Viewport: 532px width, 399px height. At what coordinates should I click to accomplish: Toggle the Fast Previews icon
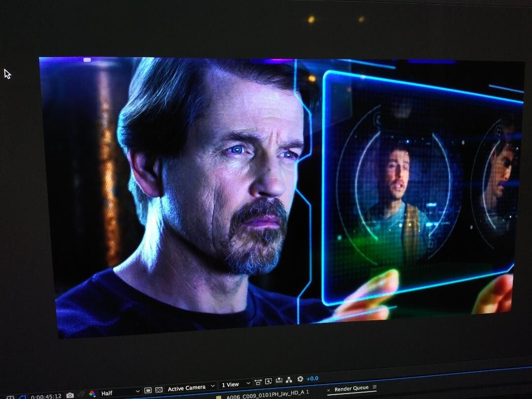tap(268, 381)
